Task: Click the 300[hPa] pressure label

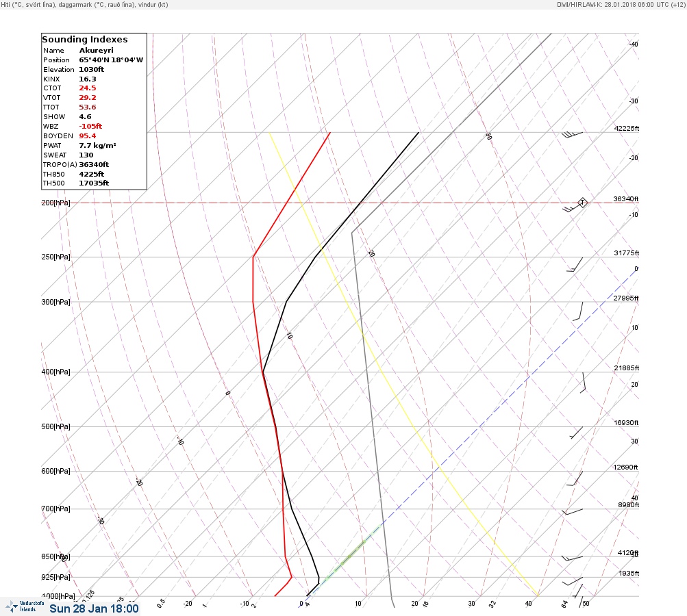Action: coord(55,302)
